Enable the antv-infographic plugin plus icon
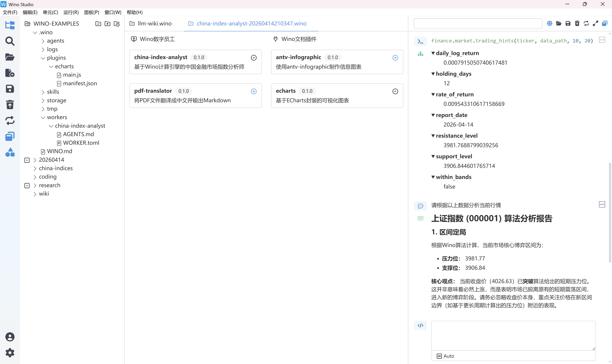Image resolution: width=612 pixels, height=364 pixels. (395, 58)
